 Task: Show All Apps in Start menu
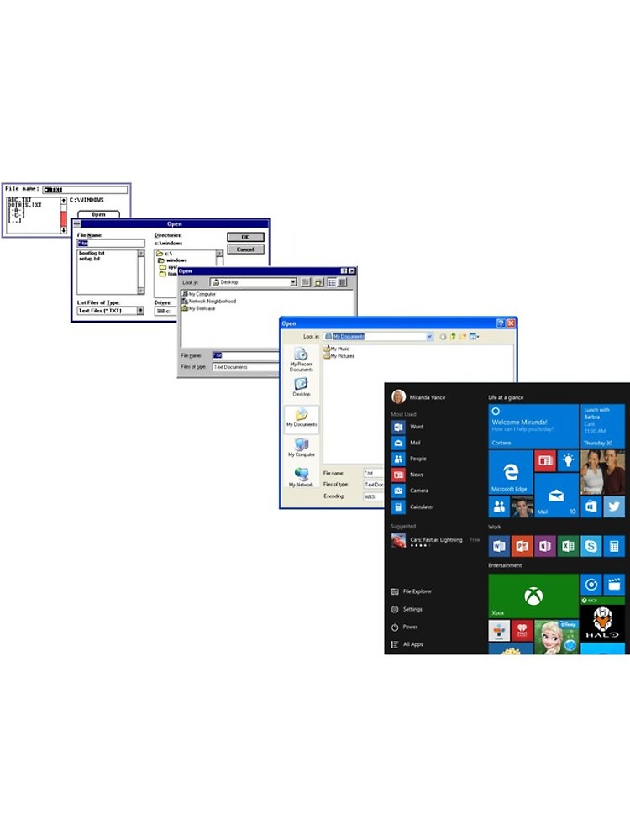point(407,644)
